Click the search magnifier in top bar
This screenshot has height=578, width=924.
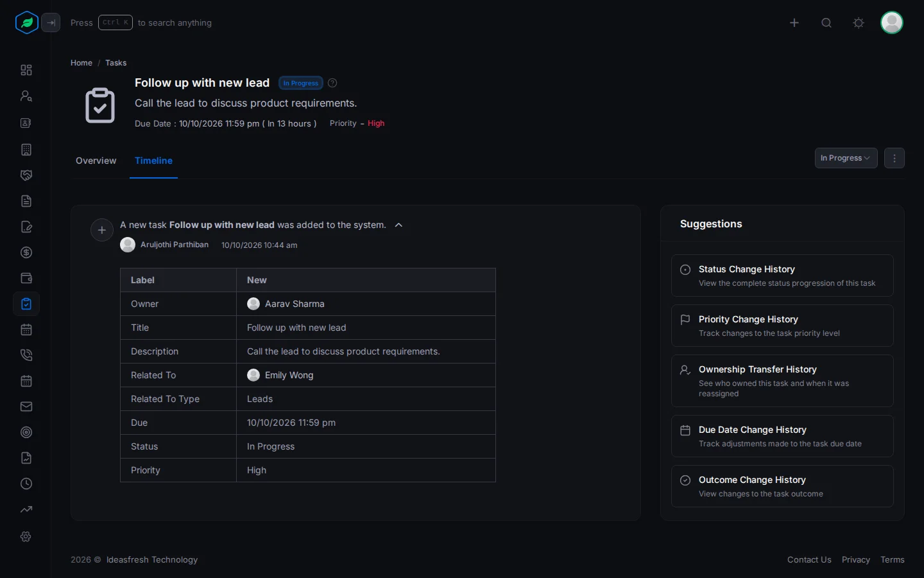826,22
